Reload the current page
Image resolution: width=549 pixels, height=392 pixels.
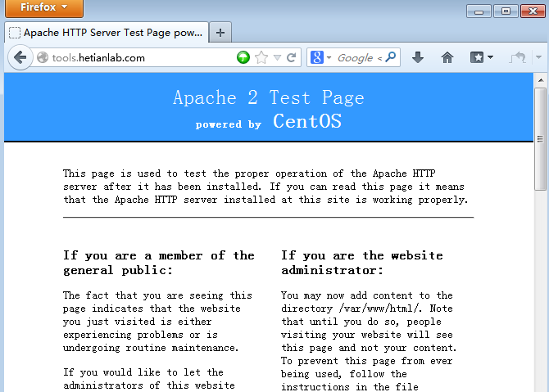[292, 57]
